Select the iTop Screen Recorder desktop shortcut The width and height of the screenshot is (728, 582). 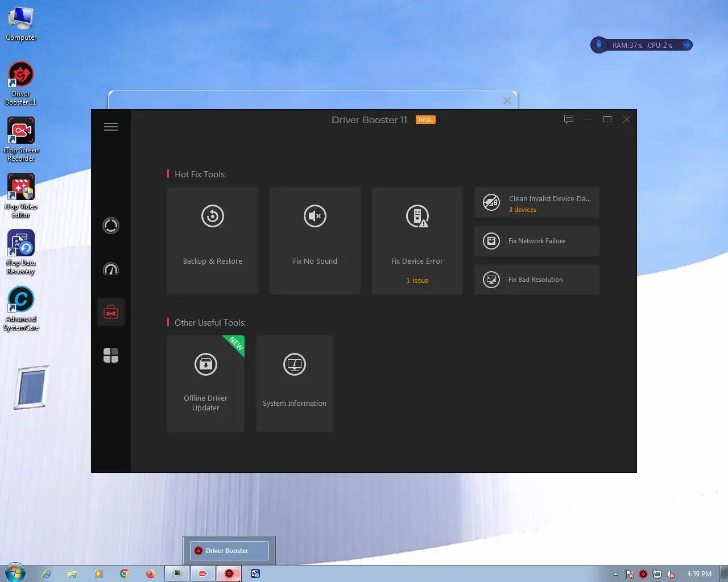click(x=21, y=140)
